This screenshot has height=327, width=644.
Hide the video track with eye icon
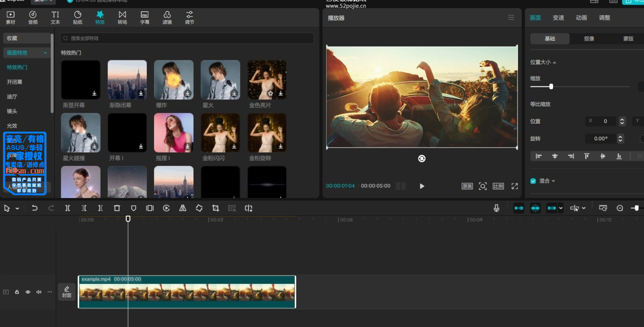point(28,292)
